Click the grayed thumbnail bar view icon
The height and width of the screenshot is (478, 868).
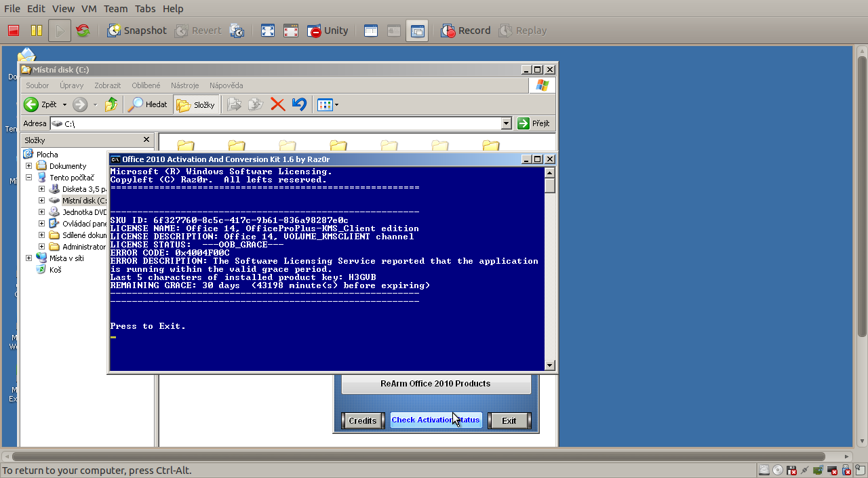tap(394, 31)
